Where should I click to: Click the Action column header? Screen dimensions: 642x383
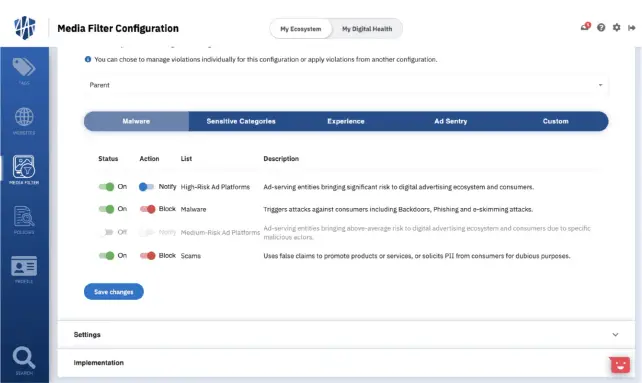pos(149,159)
